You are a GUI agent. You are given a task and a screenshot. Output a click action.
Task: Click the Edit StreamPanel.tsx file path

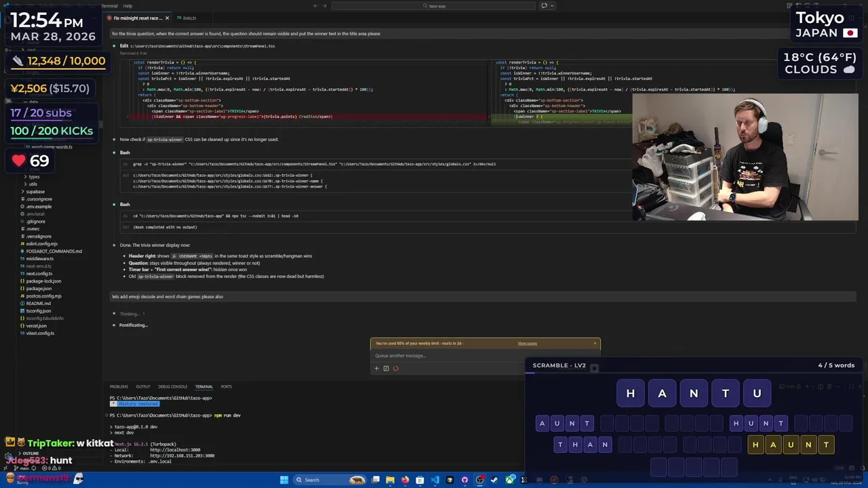pos(203,46)
